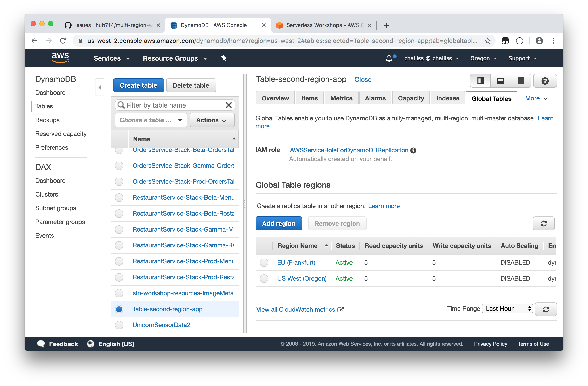
Task: Open Backups in the DynamoDB sidebar
Action: click(48, 120)
